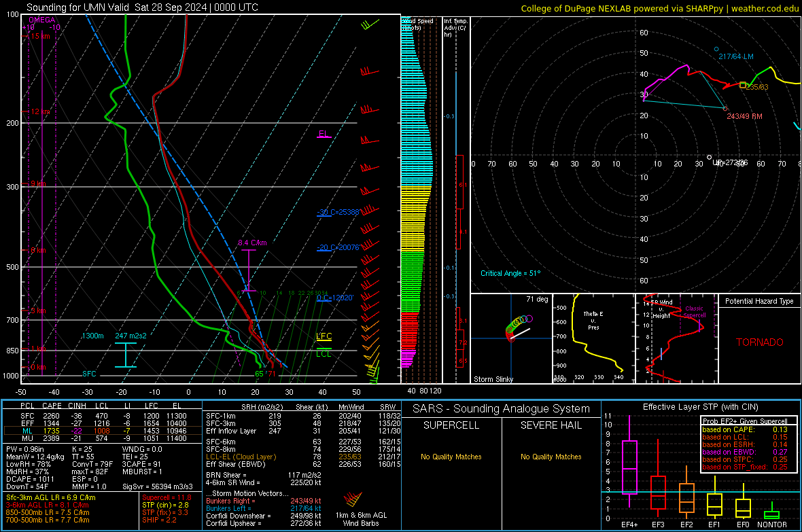Click the 8.4 C/km lapse rate bracket label
The width and height of the screenshot is (802, 532).
(252, 243)
